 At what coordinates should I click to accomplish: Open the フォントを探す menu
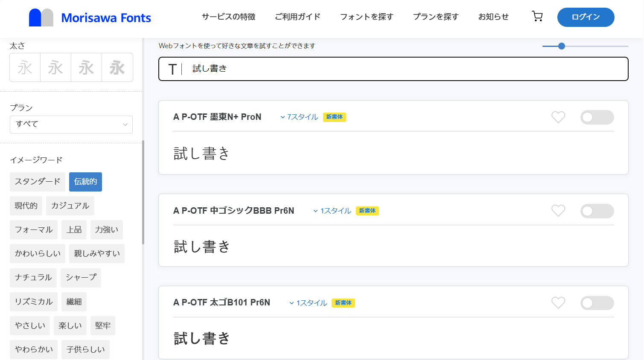coord(366,17)
